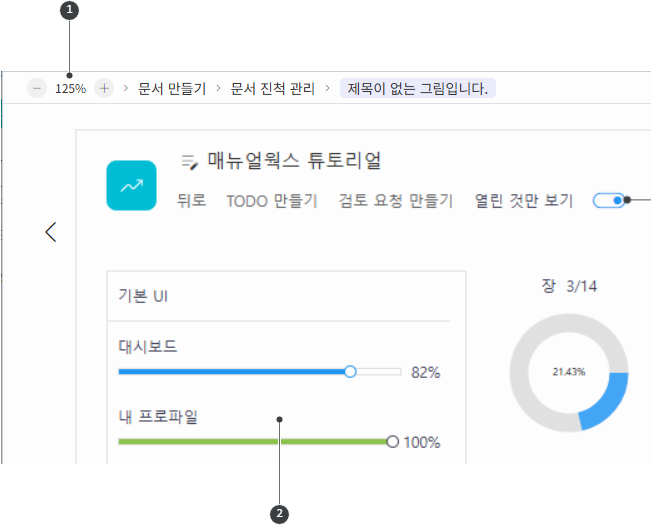
Task: Click TODO 만들기
Action: click(x=272, y=200)
